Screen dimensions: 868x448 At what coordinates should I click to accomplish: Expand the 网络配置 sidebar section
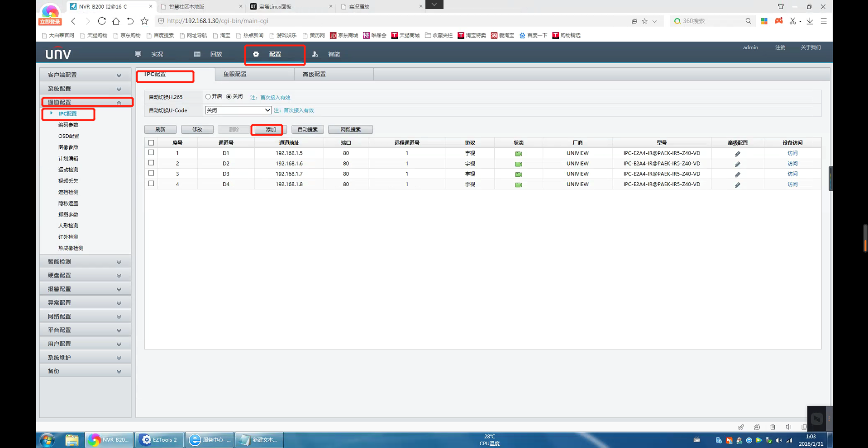pos(85,316)
